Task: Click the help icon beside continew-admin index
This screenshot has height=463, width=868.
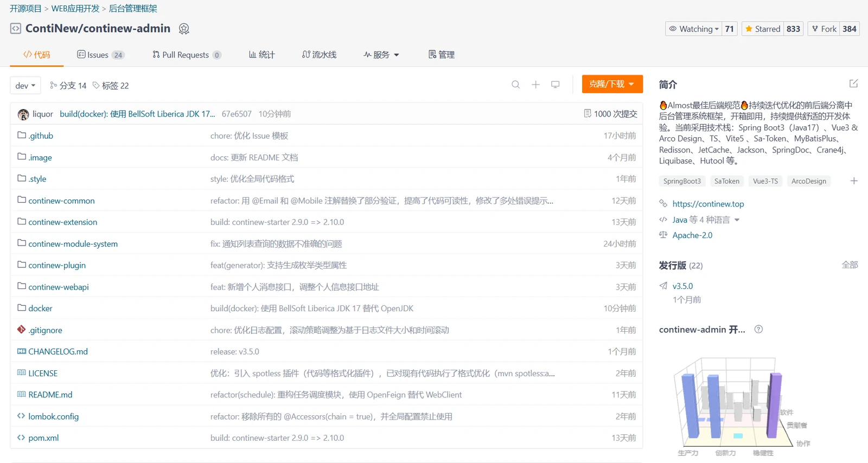Action: tap(758, 329)
